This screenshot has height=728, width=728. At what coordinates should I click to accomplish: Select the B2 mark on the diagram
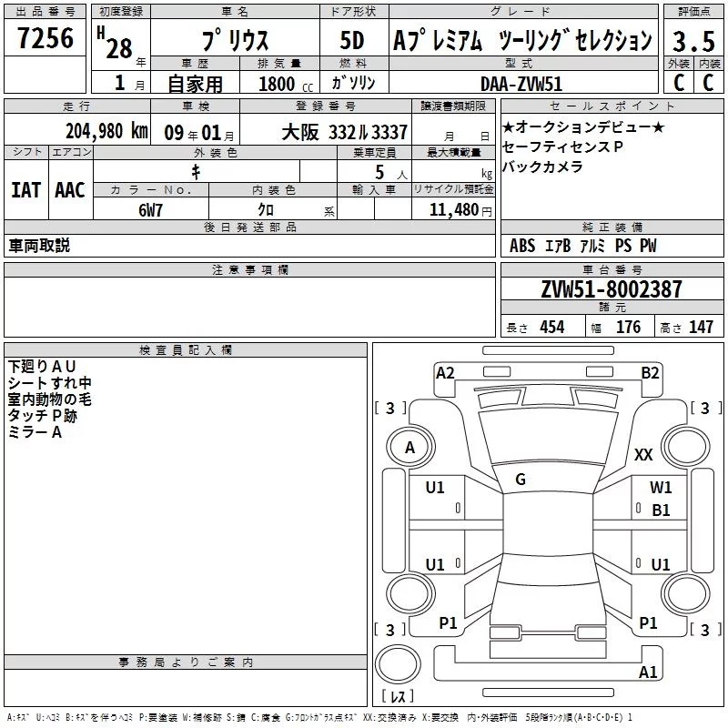tap(650, 373)
